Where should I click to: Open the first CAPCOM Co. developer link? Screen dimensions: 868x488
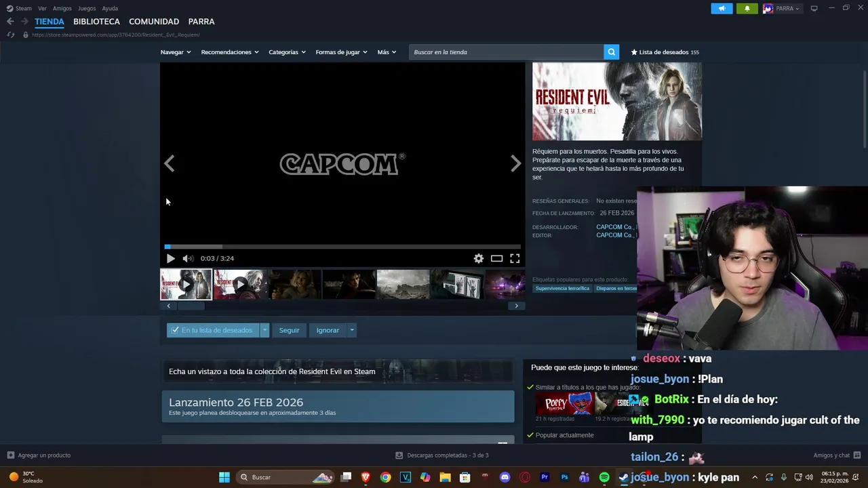point(614,227)
